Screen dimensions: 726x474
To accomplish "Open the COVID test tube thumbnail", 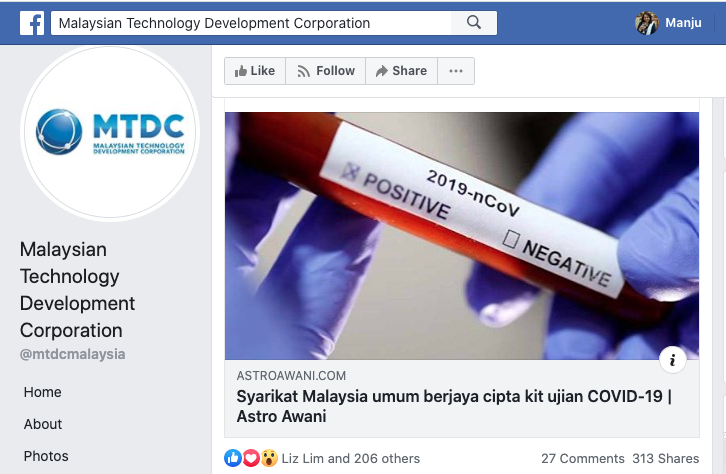I will coord(462,236).
